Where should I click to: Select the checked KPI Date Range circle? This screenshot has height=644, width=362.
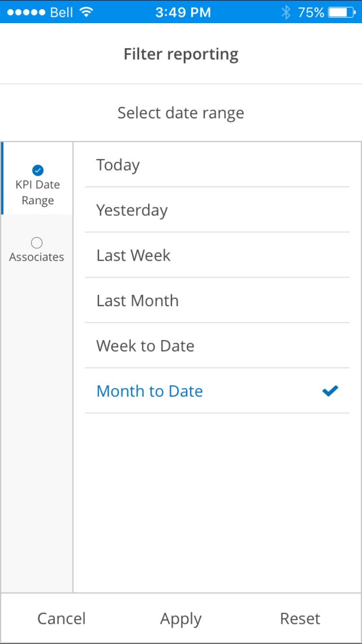38,170
